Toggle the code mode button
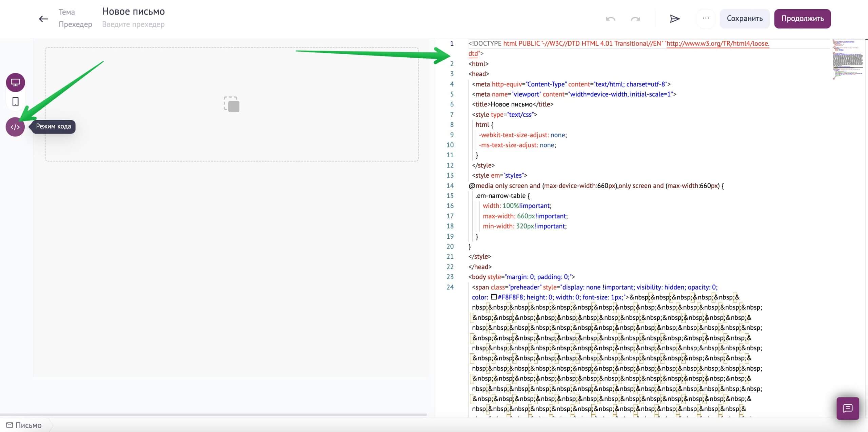 pyautogui.click(x=15, y=127)
